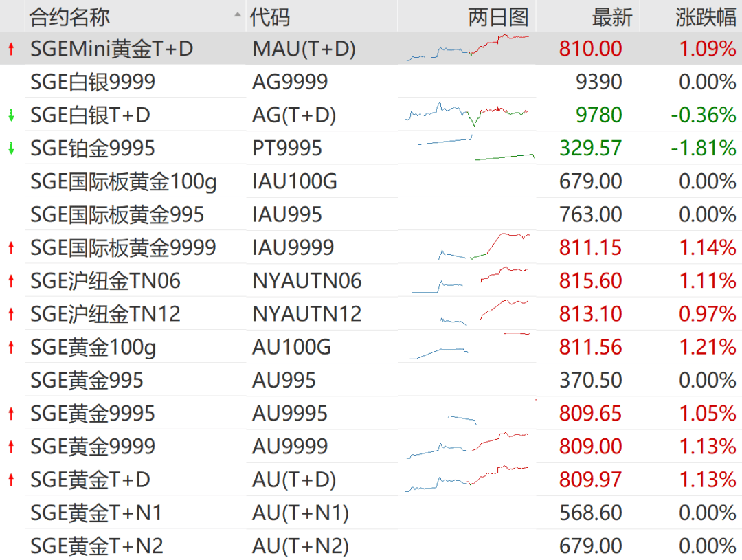Click the green down arrow beside SGE铂金9995
Viewport: 742px width, 560px height.
[x=10, y=147]
